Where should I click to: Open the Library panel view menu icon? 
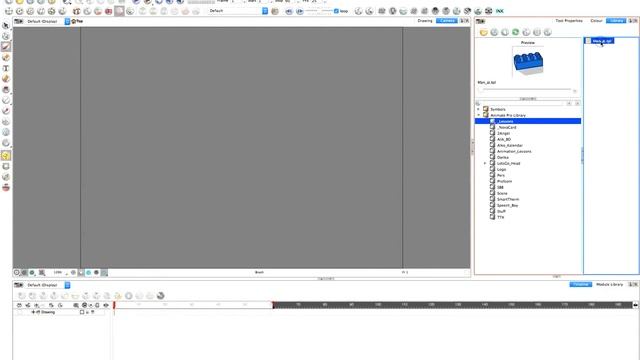[480, 21]
